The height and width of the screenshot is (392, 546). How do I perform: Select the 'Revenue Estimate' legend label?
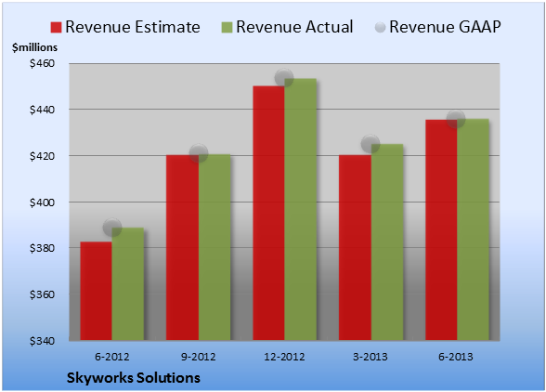[x=133, y=27]
